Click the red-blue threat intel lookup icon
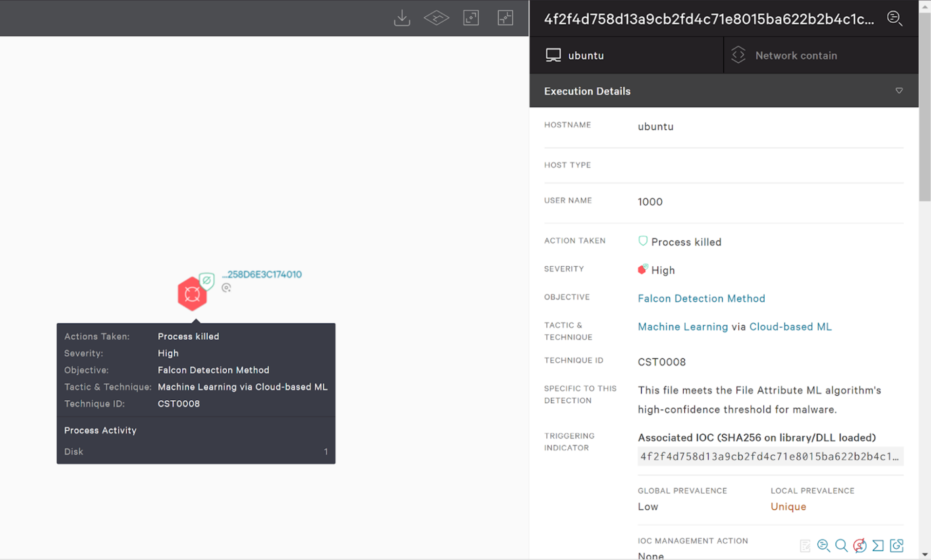Viewport: 931px width, 560px height. coord(859,545)
